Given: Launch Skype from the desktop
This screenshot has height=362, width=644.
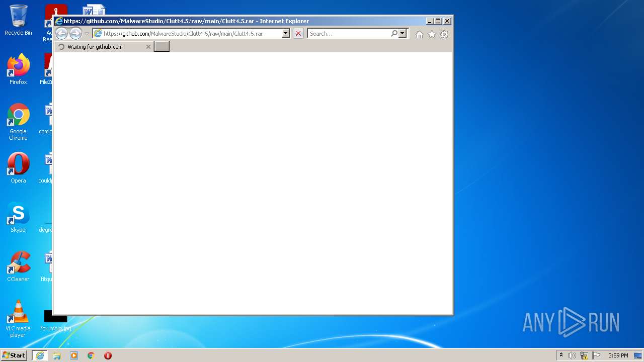Looking at the screenshot, I should pos(18,217).
